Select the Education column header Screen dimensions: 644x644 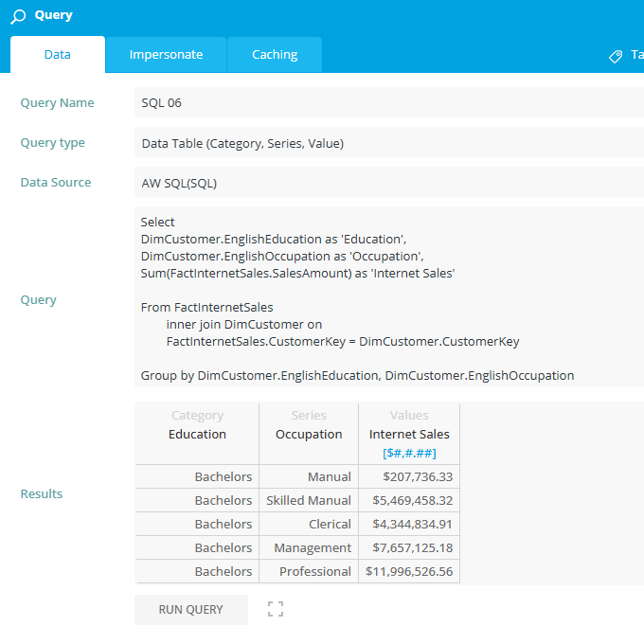coord(197,434)
